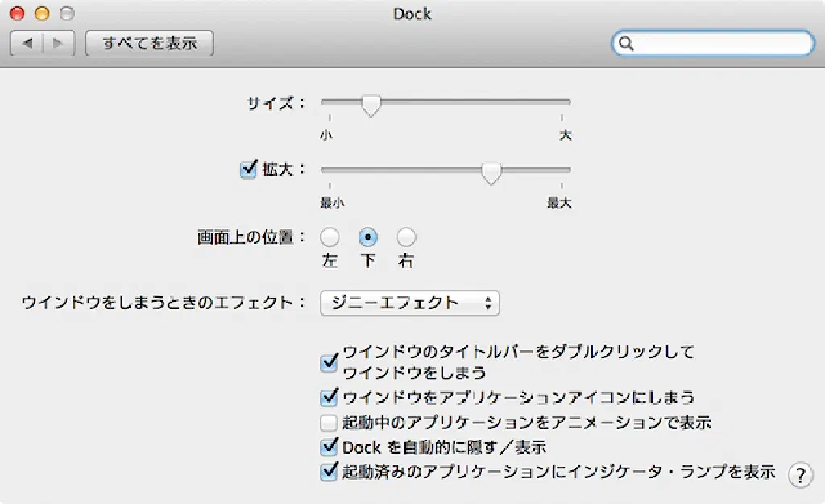This screenshot has width=825, height=504.
Task: Enable 起動中のアプリケーションをアニメーションで表示 checkbox
Action: point(328,422)
